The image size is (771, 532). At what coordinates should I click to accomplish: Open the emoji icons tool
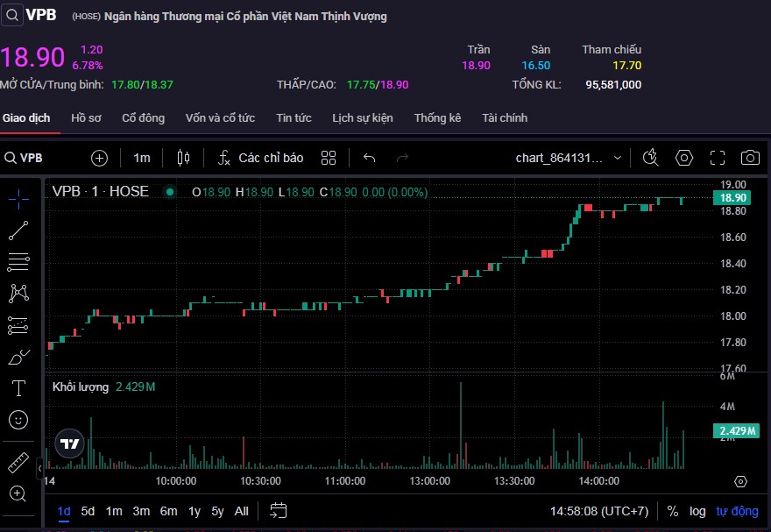coord(18,420)
